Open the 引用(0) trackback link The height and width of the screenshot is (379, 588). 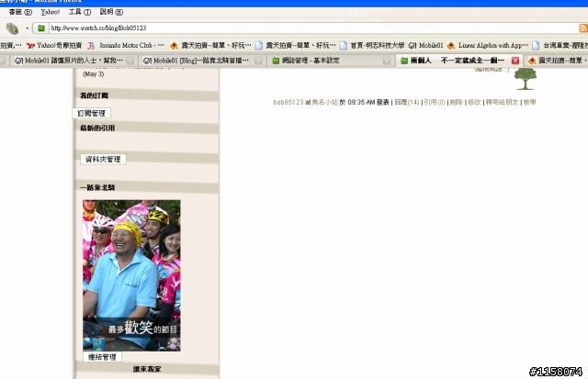click(435, 102)
